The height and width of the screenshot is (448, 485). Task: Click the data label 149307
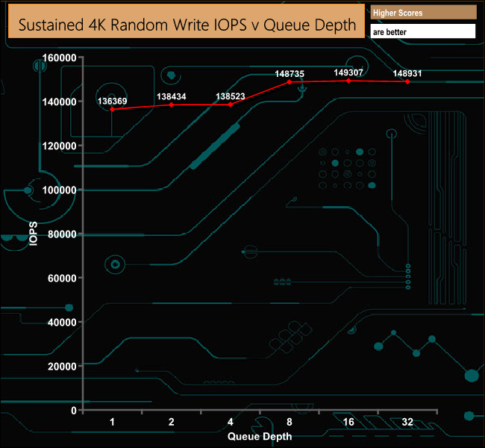pos(348,72)
